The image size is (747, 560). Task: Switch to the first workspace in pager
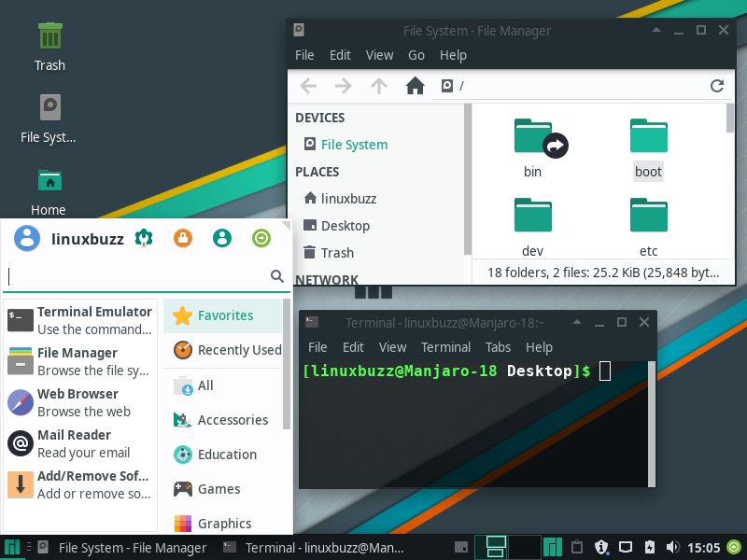492,547
